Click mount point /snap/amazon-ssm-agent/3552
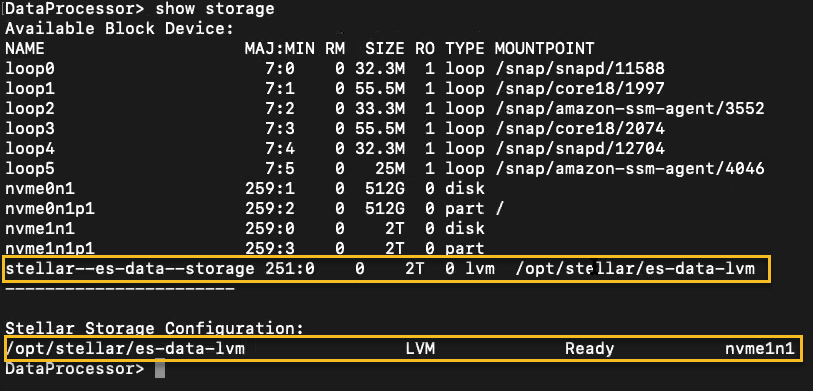 tap(629, 108)
